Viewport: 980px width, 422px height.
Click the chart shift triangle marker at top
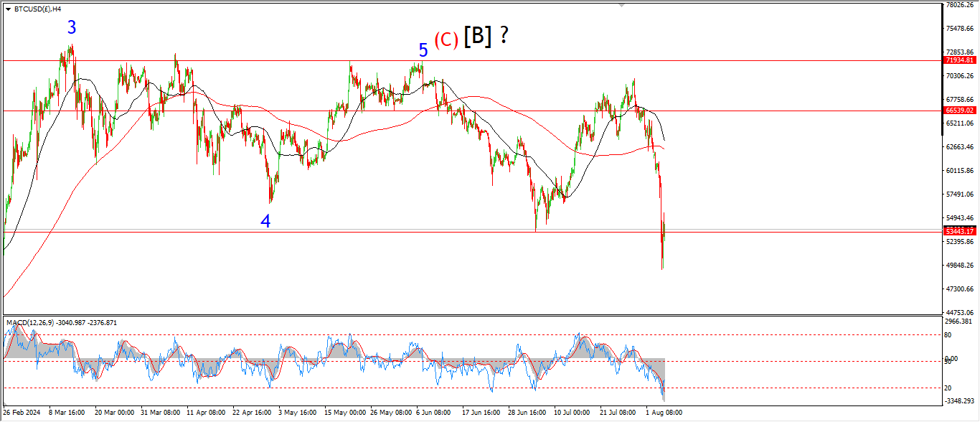pos(621,5)
